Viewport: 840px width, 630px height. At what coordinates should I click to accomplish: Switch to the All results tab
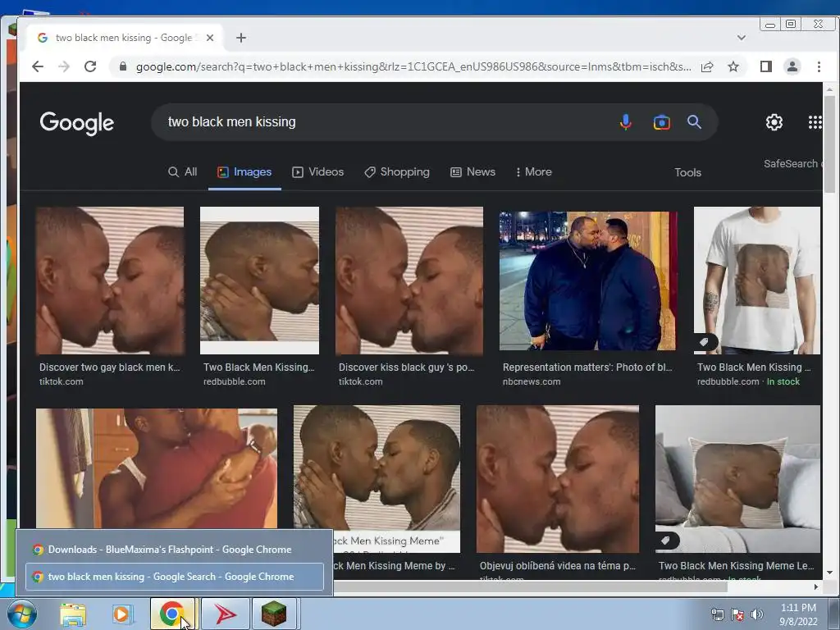[183, 172]
